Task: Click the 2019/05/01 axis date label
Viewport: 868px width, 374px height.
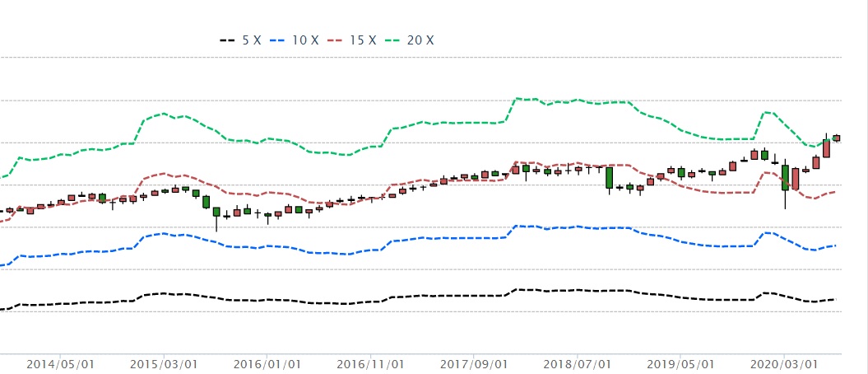Action: click(680, 365)
